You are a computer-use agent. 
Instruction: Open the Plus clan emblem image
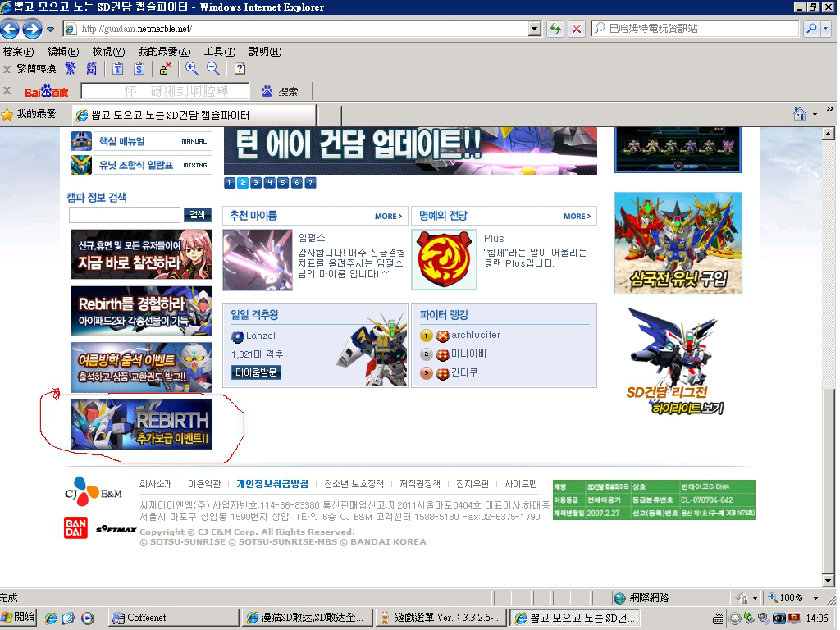coord(444,260)
